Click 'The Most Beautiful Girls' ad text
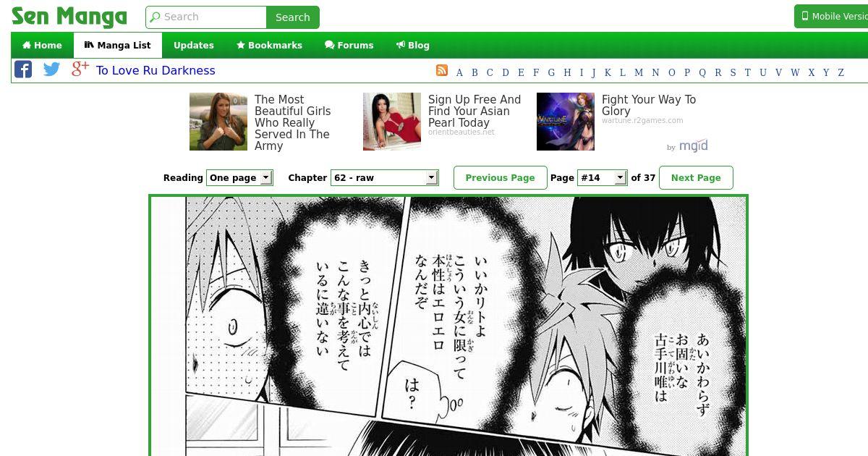 (x=292, y=122)
